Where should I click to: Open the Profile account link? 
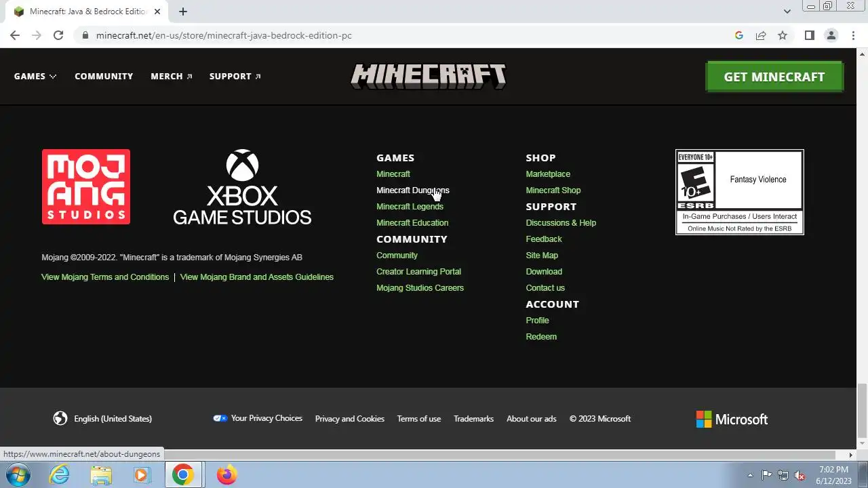pyautogui.click(x=537, y=321)
